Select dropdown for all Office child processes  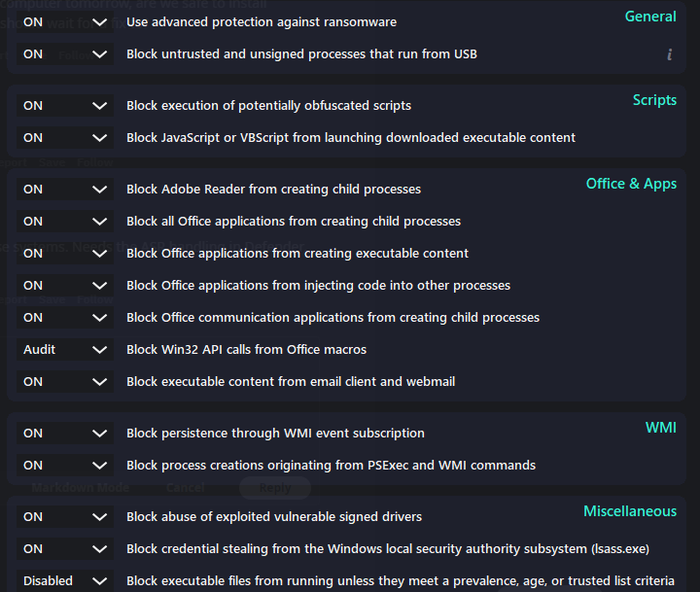(x=65, y=222)
